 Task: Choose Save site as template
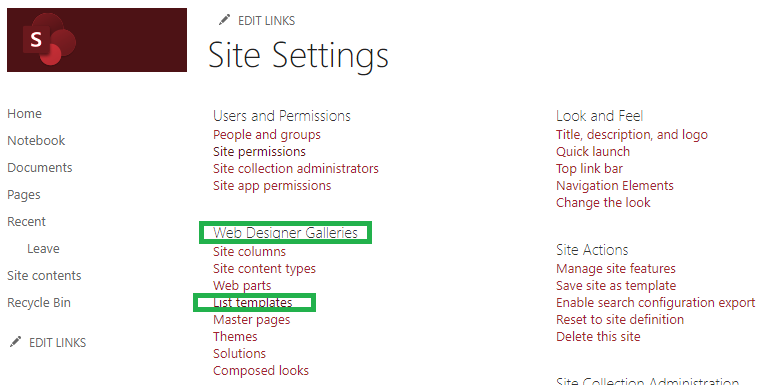point(616,285)
